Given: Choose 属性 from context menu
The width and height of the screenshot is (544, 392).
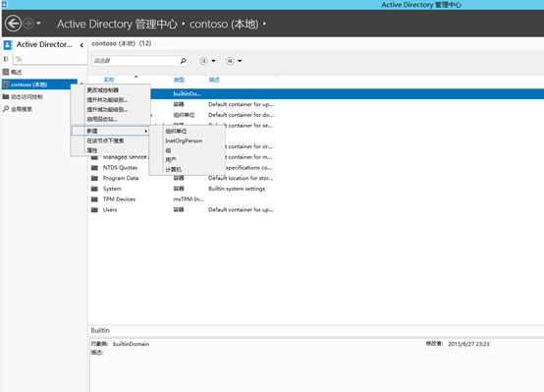Looking at the screenshot, I should pos(92,150).
